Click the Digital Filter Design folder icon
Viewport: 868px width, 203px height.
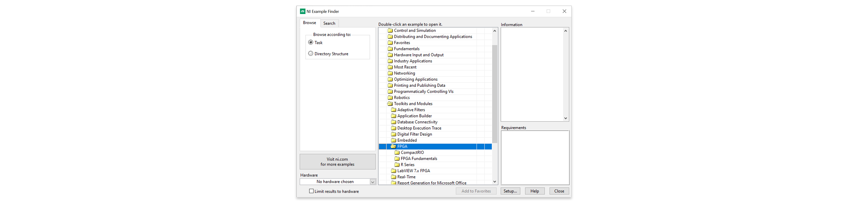point(393,134)
